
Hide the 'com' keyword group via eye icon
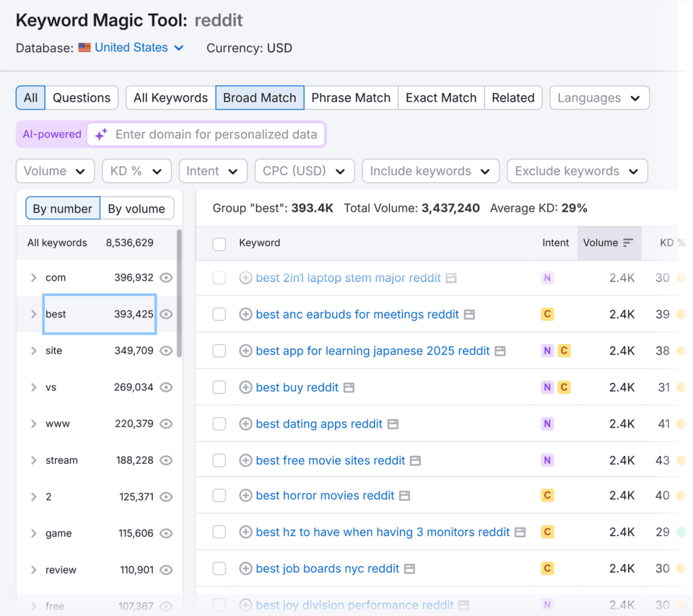(166, 278)
